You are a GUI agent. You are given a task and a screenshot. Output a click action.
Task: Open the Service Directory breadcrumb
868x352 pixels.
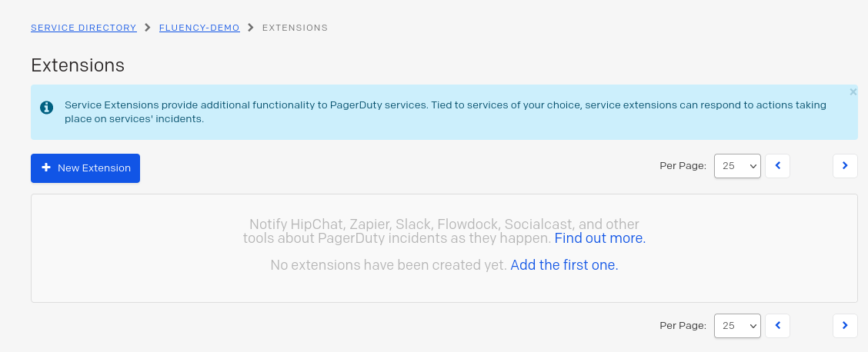pyautogui.click(x=84, y=28)
